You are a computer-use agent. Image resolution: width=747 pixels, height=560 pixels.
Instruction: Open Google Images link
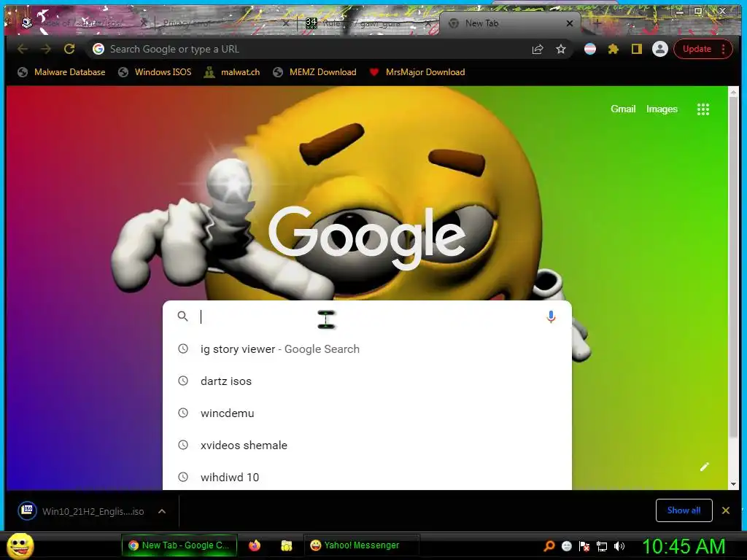coord(662,109)
